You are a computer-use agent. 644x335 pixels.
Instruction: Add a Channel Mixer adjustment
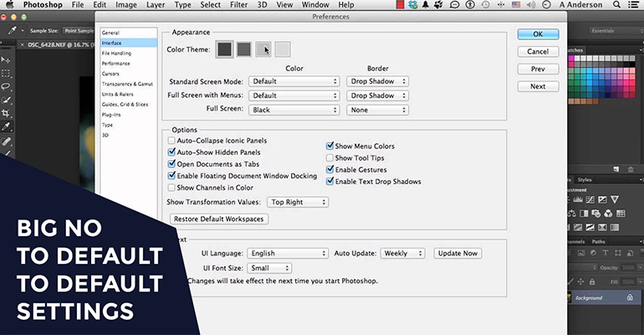tap(608, 214)
